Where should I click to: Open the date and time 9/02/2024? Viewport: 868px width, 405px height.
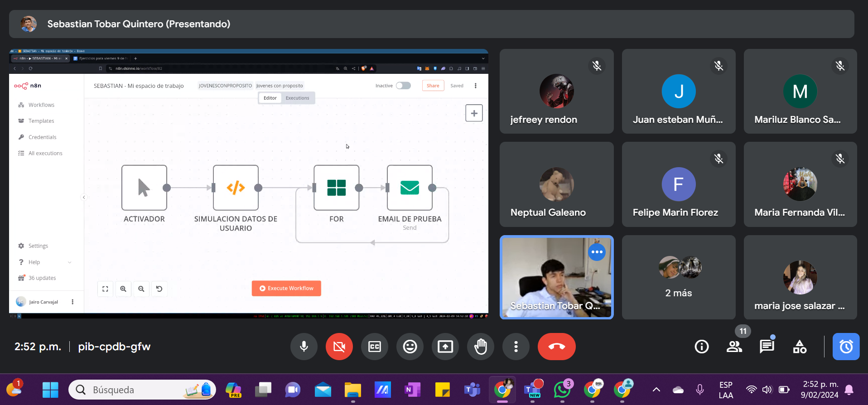coord(820,390)
